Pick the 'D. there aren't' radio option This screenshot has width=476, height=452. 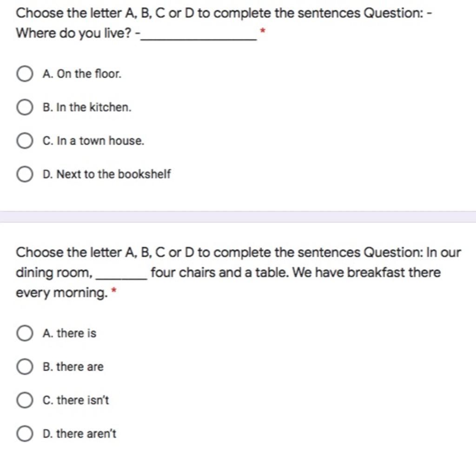pyautogui.click(x=25, y=433)
